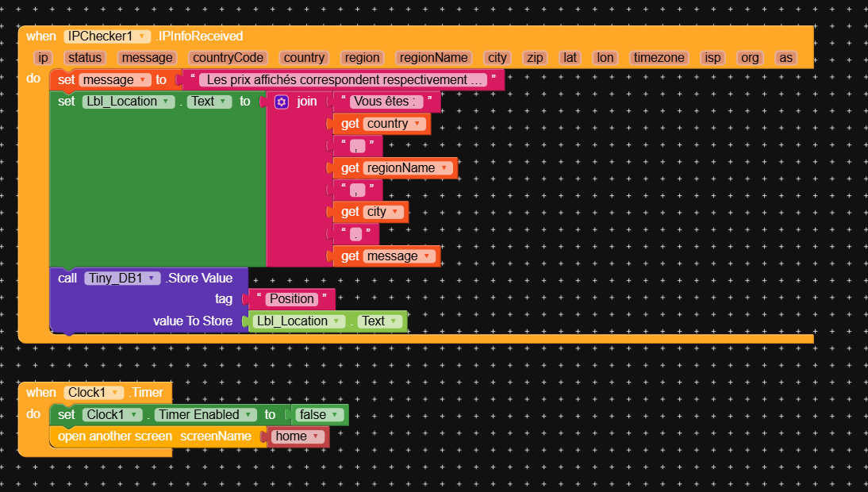Click the isp event parameter

point(712,58)
